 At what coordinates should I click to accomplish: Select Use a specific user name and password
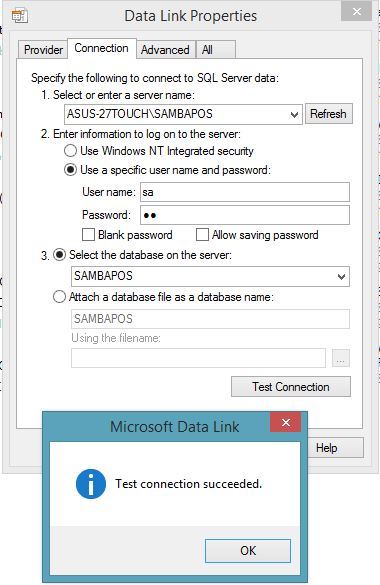coord(167,170)
